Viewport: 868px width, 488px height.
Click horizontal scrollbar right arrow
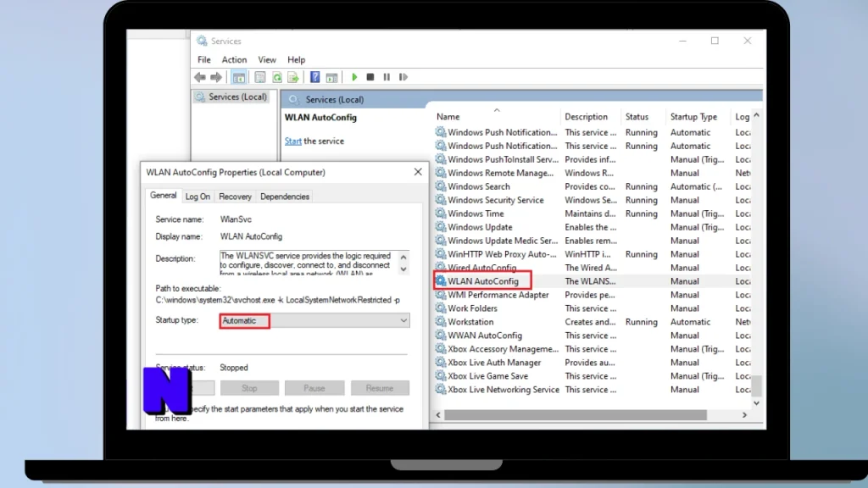coord(744,414)
